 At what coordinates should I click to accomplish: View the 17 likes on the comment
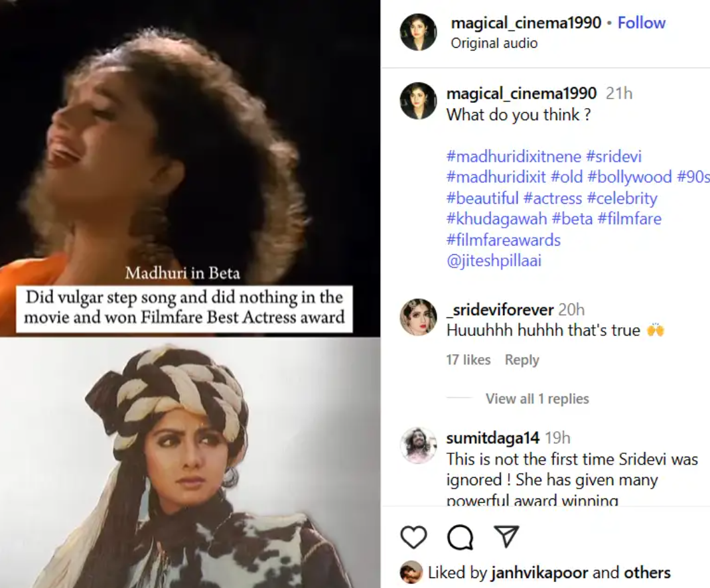(x=468, y=360)
